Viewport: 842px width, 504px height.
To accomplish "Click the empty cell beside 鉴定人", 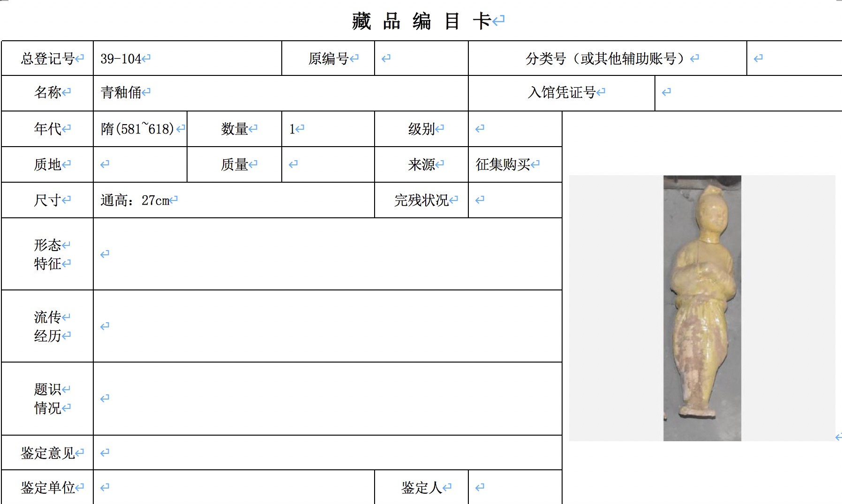I will pyautogui.click(x=515, y=487).
